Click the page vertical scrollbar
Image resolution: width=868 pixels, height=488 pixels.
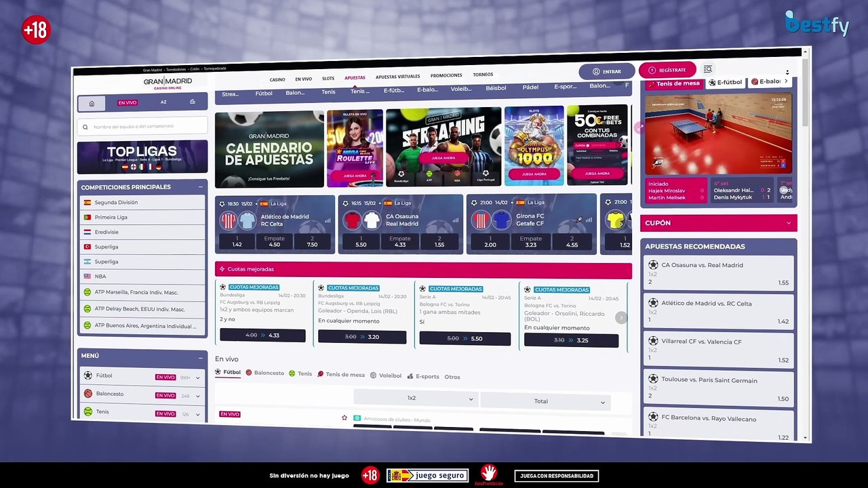[x=806, y=91]
